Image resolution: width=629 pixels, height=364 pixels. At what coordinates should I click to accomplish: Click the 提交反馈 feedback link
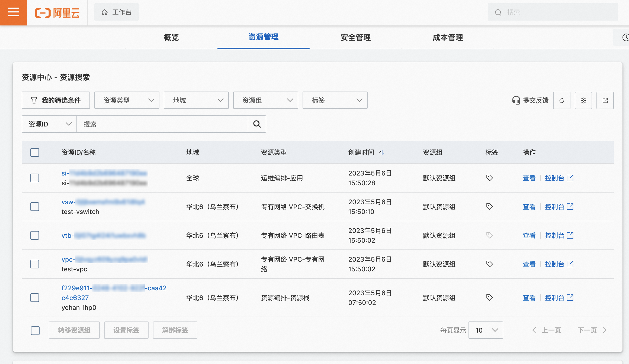click(535, 100)
